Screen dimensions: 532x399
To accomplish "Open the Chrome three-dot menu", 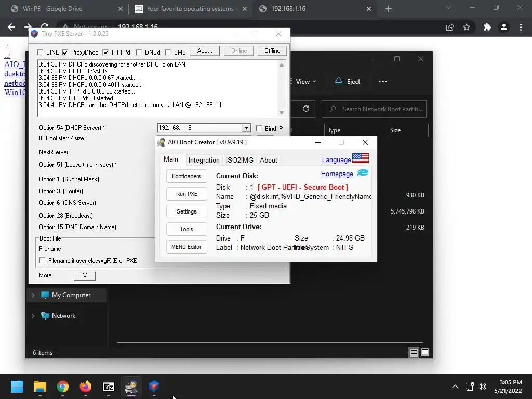I will [x=521, y=27].
